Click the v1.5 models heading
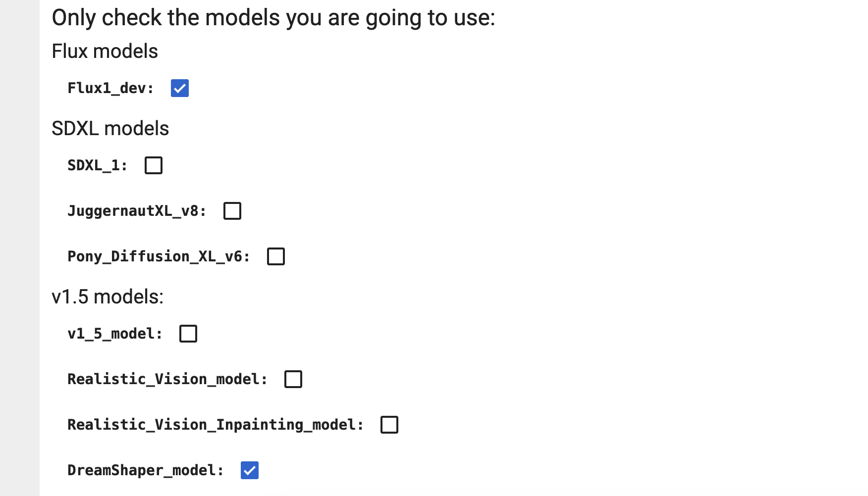Viewport: 868px width, 496px height. (107, 297)
